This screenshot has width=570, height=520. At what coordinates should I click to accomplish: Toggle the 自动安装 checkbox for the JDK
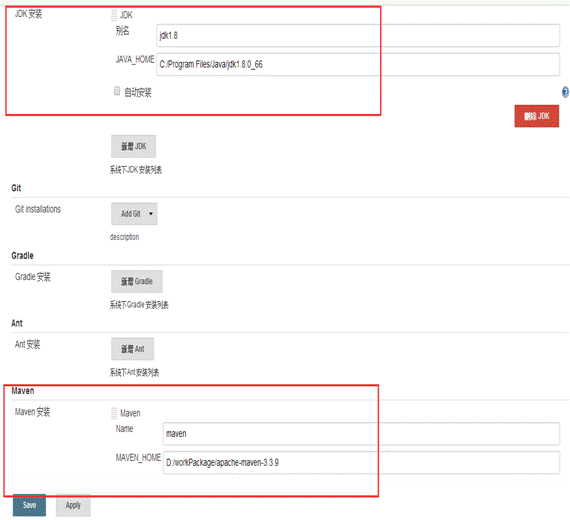117,91
